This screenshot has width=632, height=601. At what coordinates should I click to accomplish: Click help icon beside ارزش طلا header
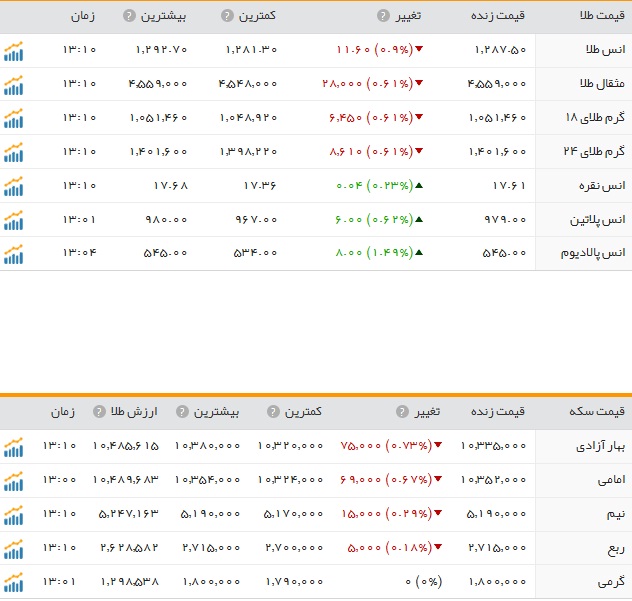coord(99,412)
